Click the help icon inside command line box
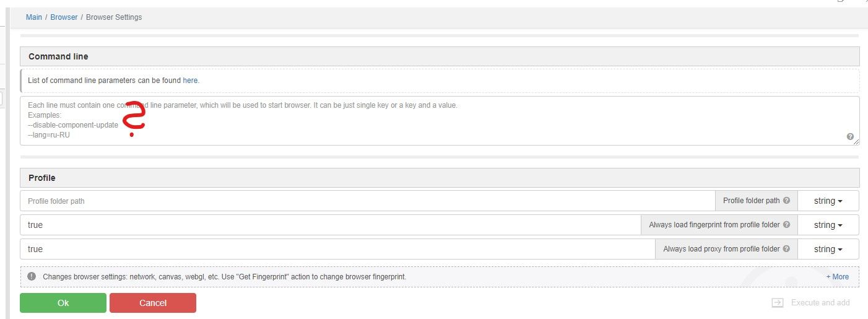Image resolution: width=868 pixels, height=319 pixels. (850, 136)
